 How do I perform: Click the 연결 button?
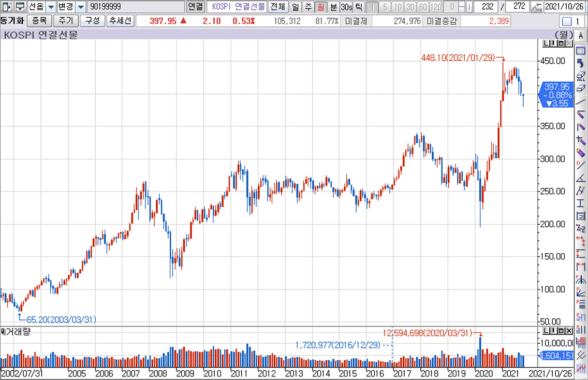click(195, 6)
